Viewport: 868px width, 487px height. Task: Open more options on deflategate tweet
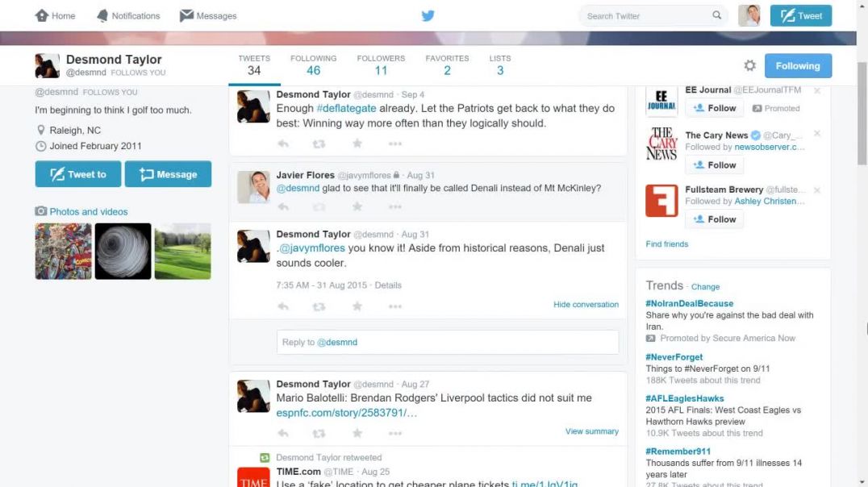394,144
